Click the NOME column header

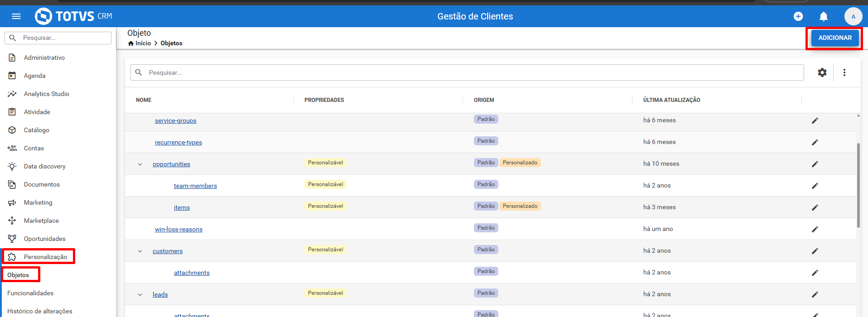pos(144,100)
